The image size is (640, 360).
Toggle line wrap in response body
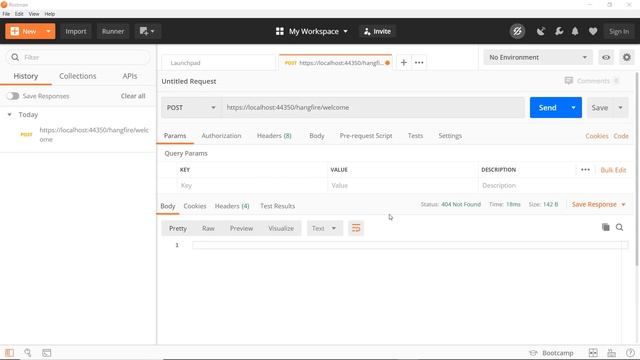click(356, 228)
